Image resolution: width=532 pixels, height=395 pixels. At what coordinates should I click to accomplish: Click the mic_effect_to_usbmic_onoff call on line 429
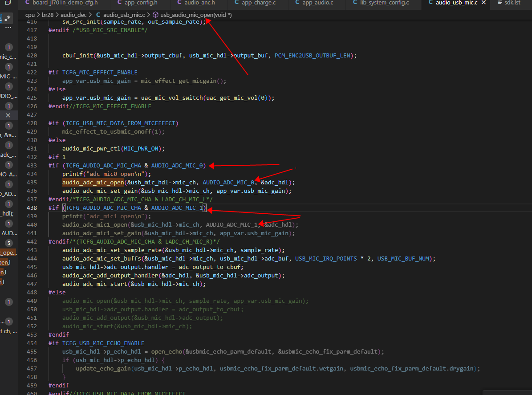click(x=106, y=132)
